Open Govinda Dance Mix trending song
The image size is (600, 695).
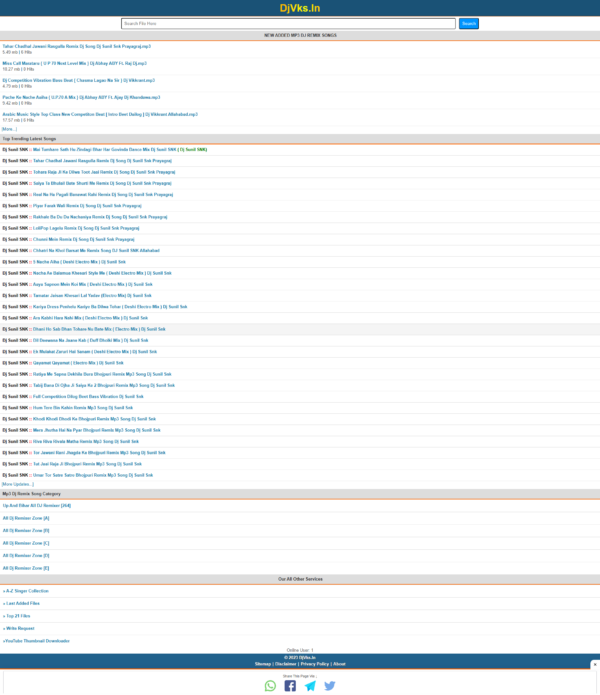pyautogui.click(x=105, y=149)
